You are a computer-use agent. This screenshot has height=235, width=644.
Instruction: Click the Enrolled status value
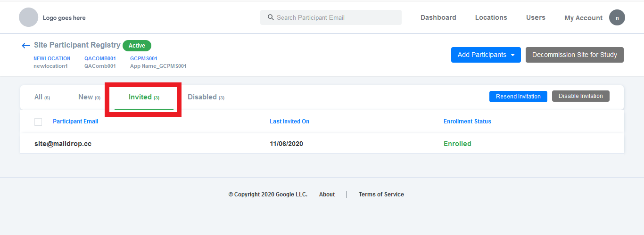click(457, 144)
